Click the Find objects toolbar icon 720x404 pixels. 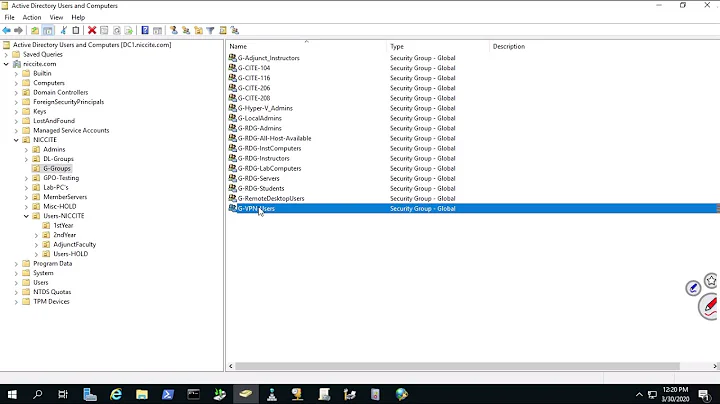(223, 30)
